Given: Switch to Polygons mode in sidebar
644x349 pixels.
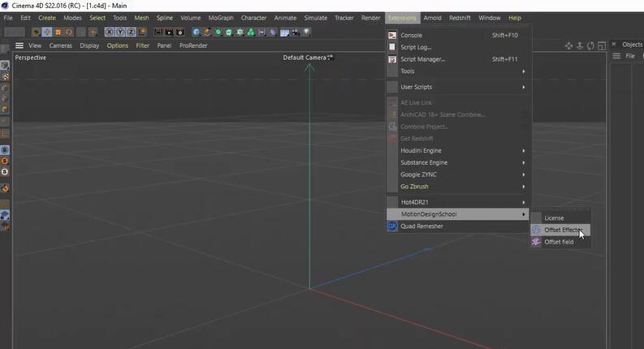Looking at the screenshot, I should pyautogui.click(x=5, y=110).
